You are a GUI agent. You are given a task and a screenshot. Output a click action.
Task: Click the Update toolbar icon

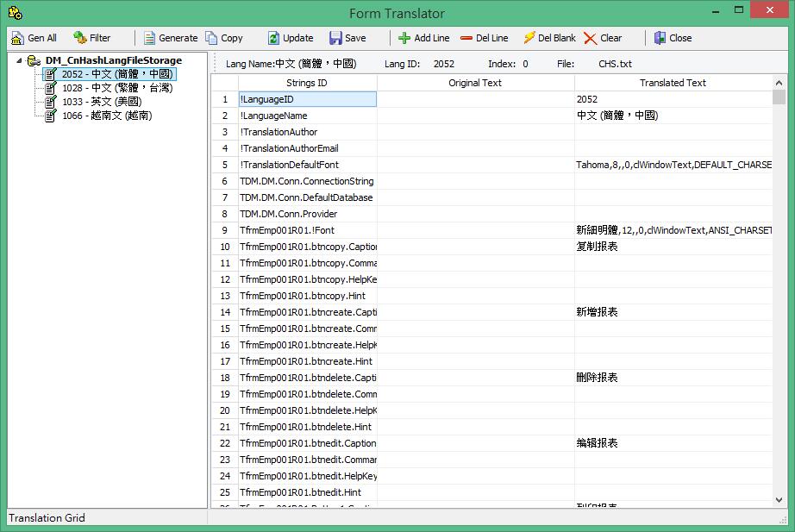273,38
